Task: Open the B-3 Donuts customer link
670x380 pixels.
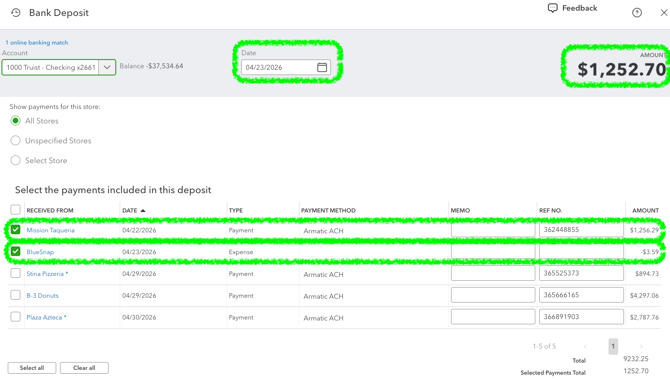Action: pos(42,295)
